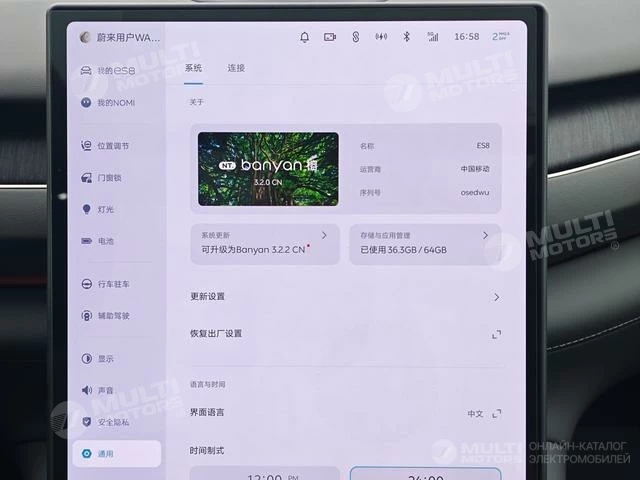Tap the 语言与时间 section heading
The image size is (640, 480).
pos(207,384)
